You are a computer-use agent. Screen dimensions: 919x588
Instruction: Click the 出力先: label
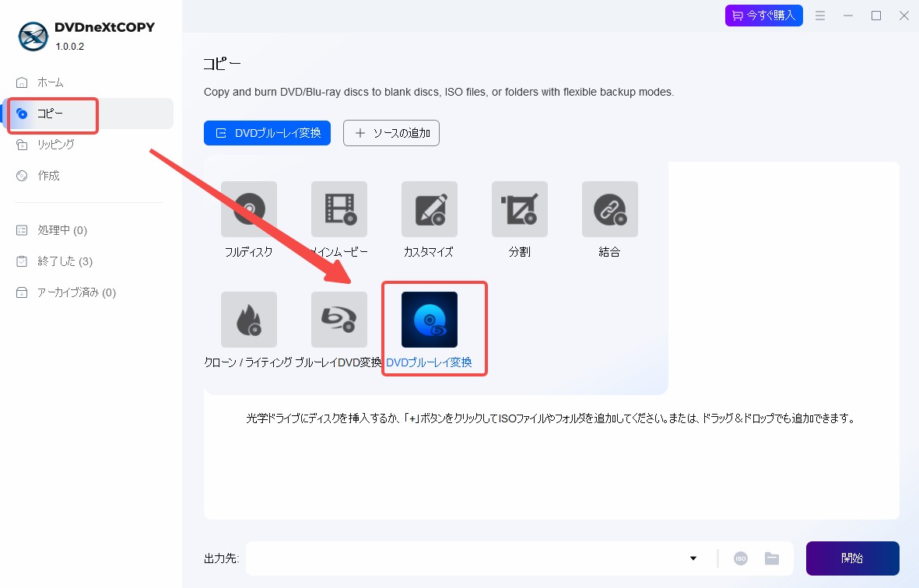click(x=222, y=558)
